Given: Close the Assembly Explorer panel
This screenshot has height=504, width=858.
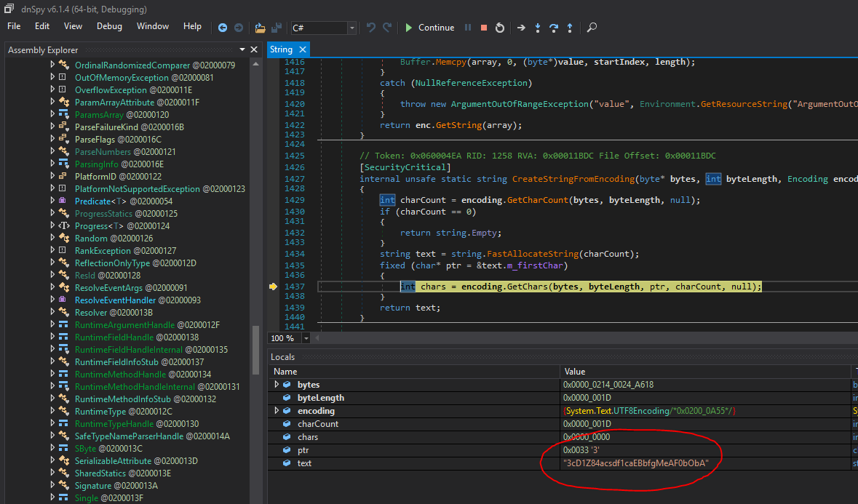Looking at the screenshot, I should [x=254, y=49].
